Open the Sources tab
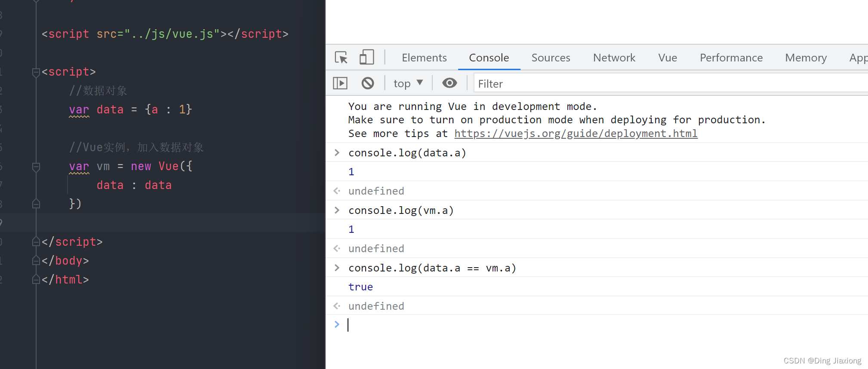The width and height of the screenshot is (868, 369). pyautogui.click(x=551, y=58)
